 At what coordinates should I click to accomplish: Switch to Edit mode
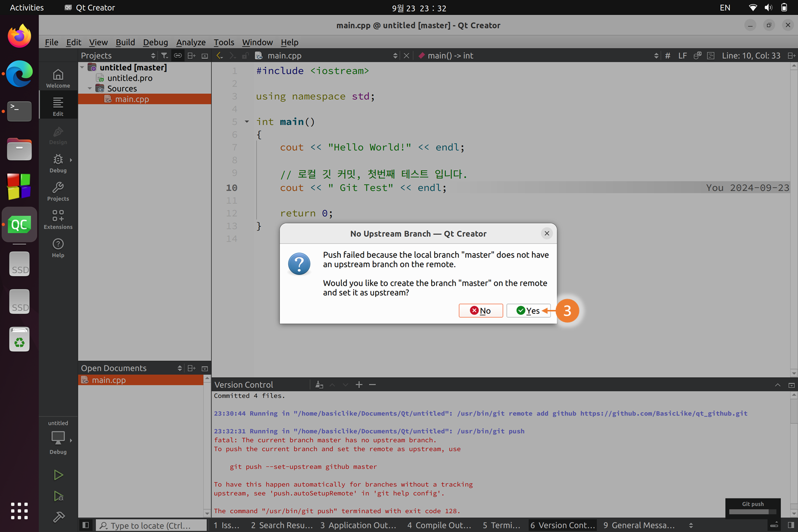(x=58, y=106)
